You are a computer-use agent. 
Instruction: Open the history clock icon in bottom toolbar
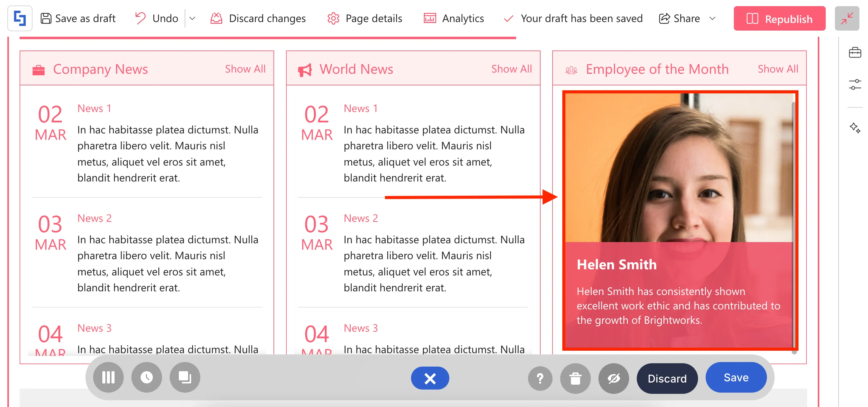[x=147, y=377]
